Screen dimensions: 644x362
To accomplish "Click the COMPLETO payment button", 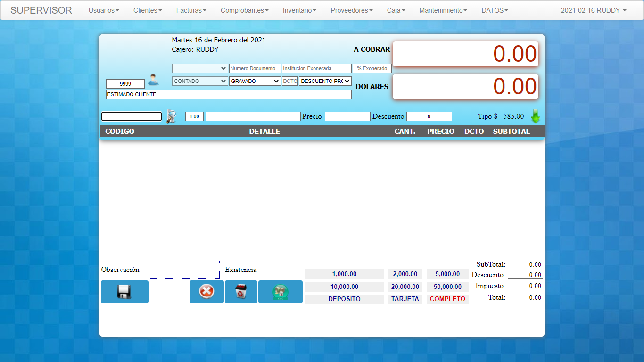I will point(447,299).
